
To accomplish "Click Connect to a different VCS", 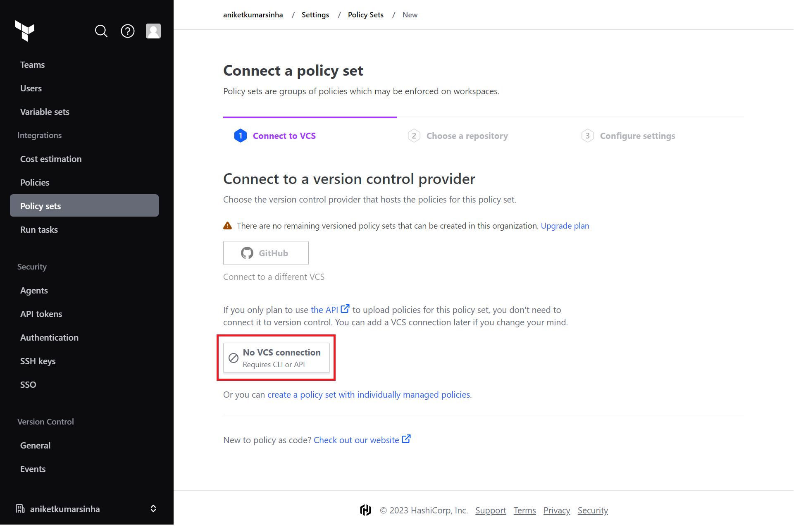I will (x=274, y=277).
